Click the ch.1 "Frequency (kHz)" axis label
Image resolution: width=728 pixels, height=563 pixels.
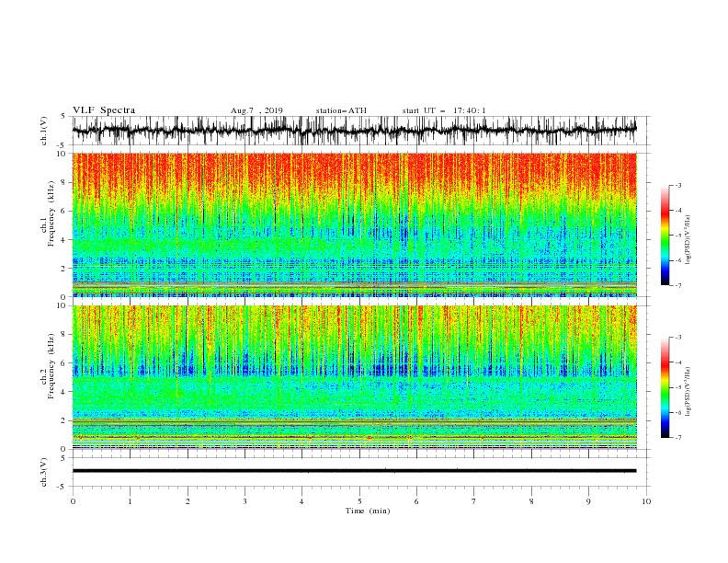tap(51, 213)
